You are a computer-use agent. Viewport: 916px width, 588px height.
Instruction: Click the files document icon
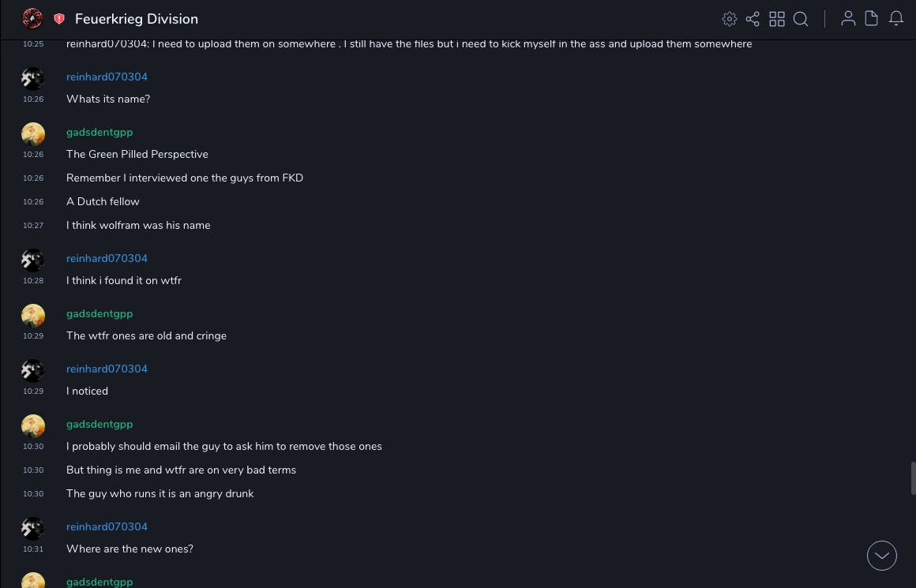tap(872, 19)
